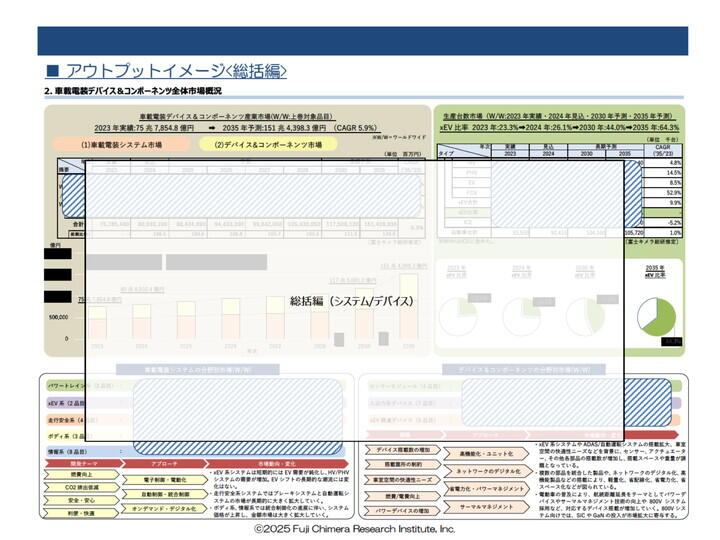
Task: Click the 電子制御・電動化 approach arrow
Action: (x=164, y=480)
